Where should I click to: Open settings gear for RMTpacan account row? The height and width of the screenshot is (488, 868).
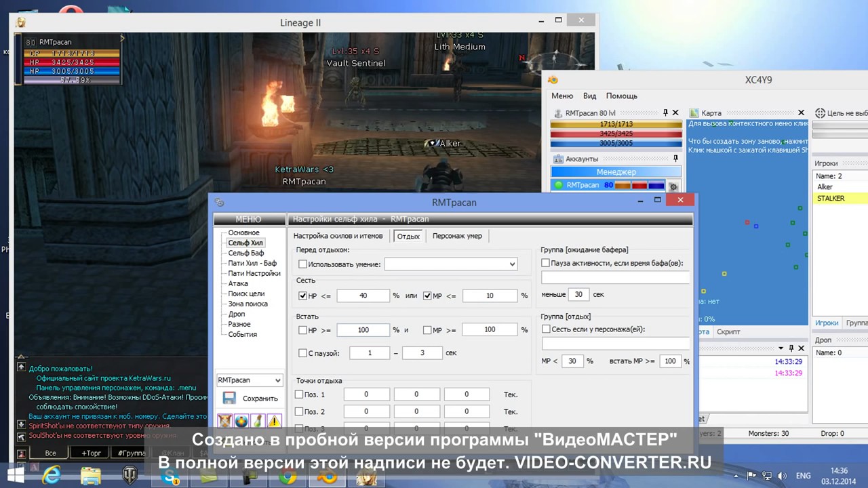[673, 186]
